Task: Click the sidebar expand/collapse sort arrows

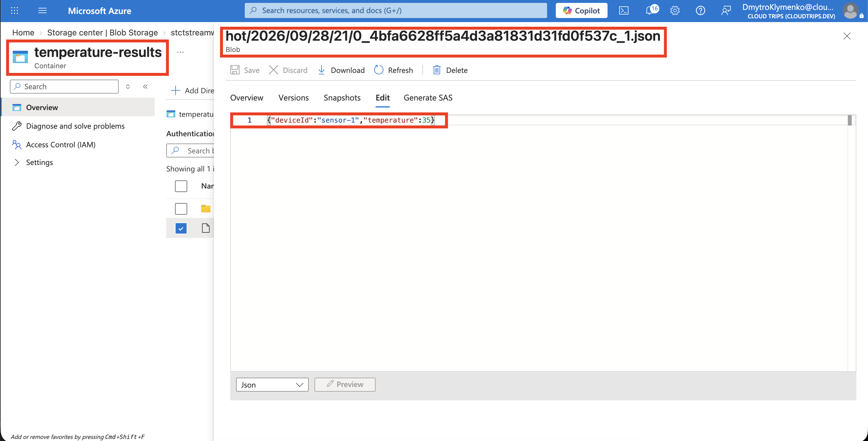Action: [128, 87]
